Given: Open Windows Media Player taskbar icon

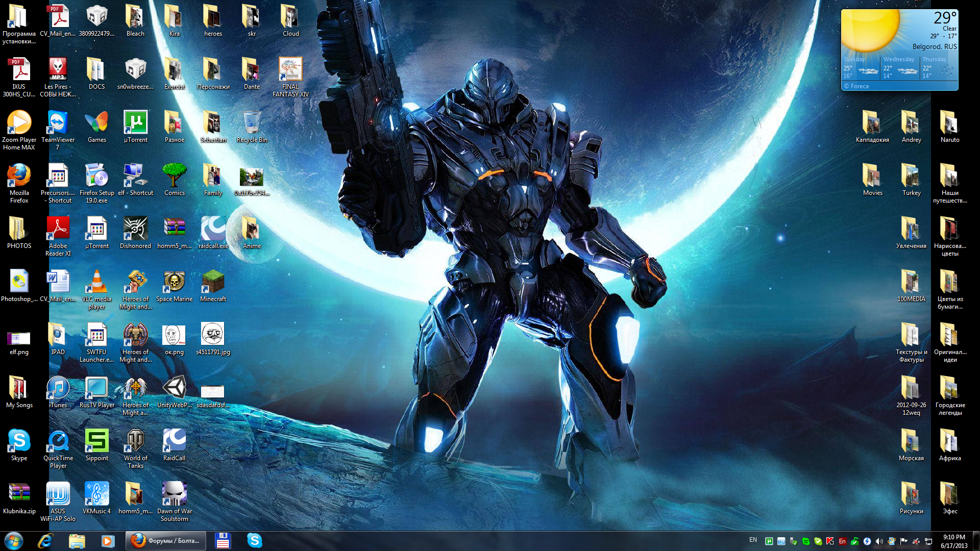Looking at the screenshot, I should click(108, 540).
